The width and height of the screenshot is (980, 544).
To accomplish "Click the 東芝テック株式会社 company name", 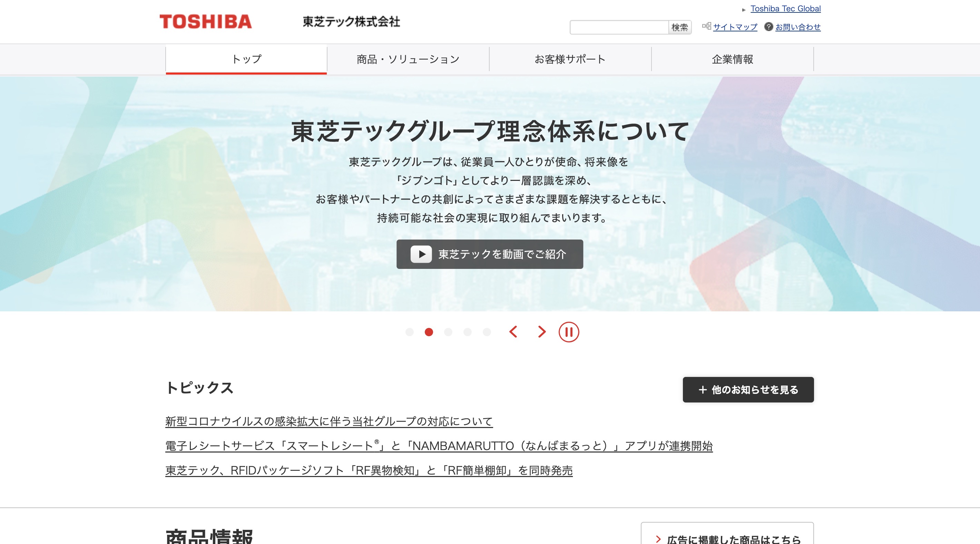I will pos(351,22).
